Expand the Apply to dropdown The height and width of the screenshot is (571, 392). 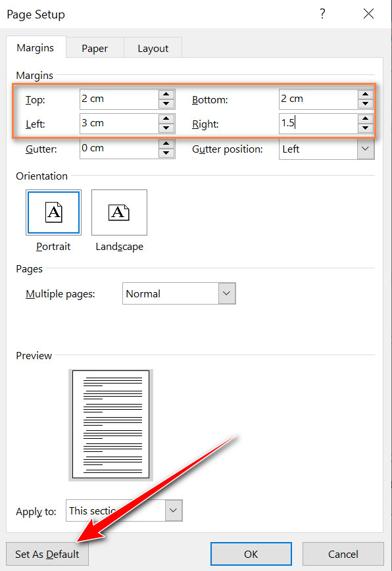point(174,510)
